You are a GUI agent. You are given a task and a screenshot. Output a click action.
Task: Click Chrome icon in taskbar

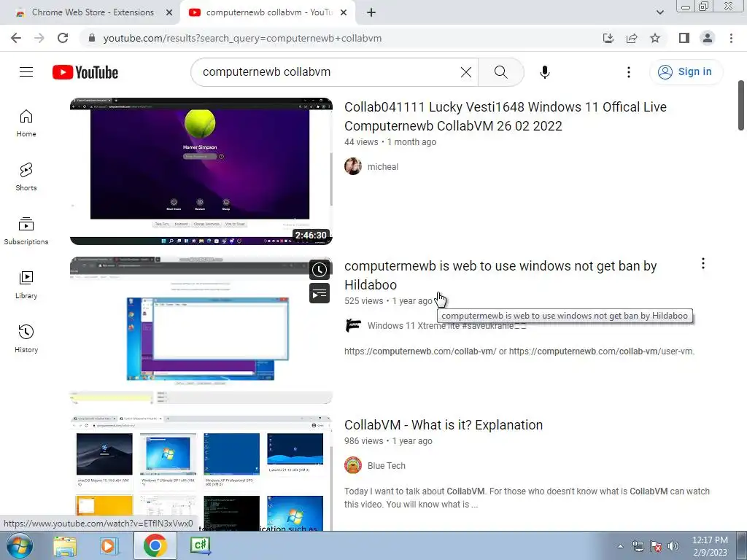pos(155,545)
